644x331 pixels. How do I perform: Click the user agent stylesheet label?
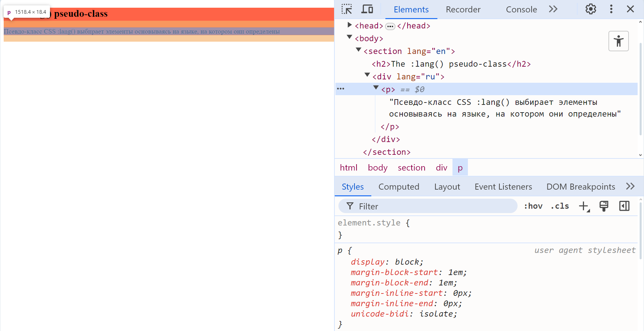585,250
